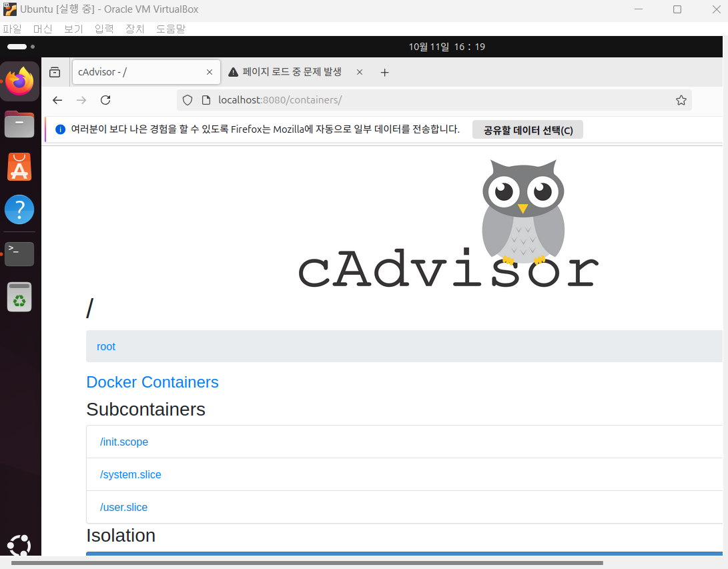728x569 pixels.
Task: Open the Docker Containers link
Action: (152, 382)
